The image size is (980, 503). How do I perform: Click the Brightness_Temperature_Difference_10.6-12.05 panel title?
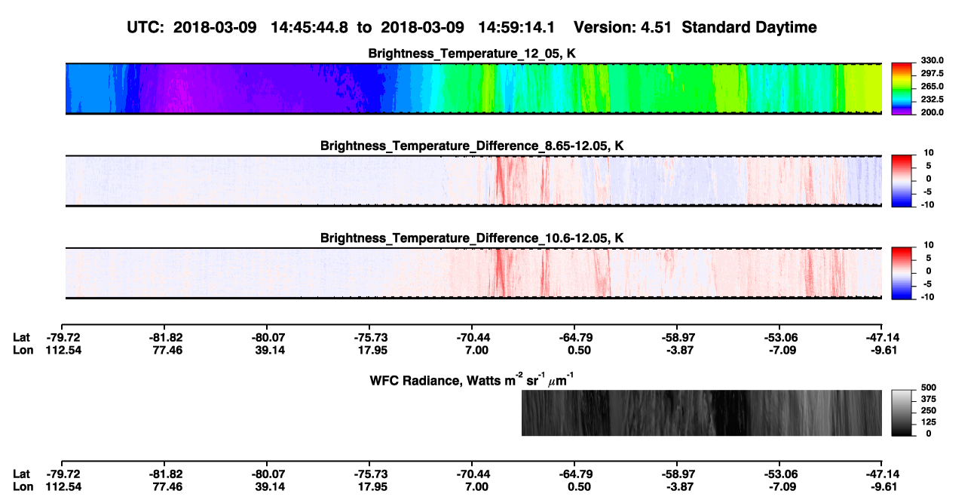[472, 238]
